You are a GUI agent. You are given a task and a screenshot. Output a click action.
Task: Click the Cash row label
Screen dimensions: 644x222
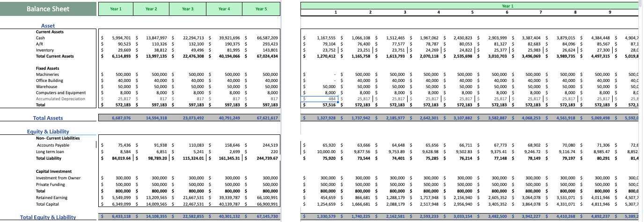click(41, 38)
